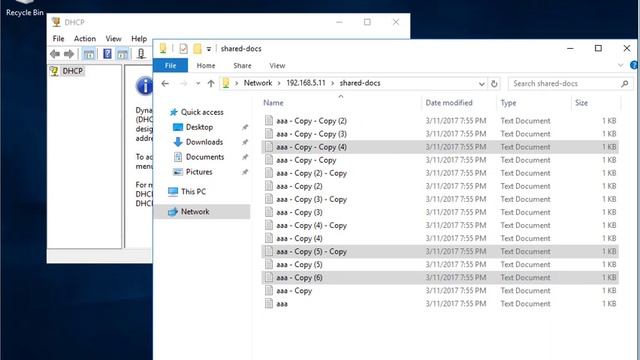Expand the ribbon with the chevron
This screenshot has width=640, height=360.
pyautogui.click(x=620, y=65)
